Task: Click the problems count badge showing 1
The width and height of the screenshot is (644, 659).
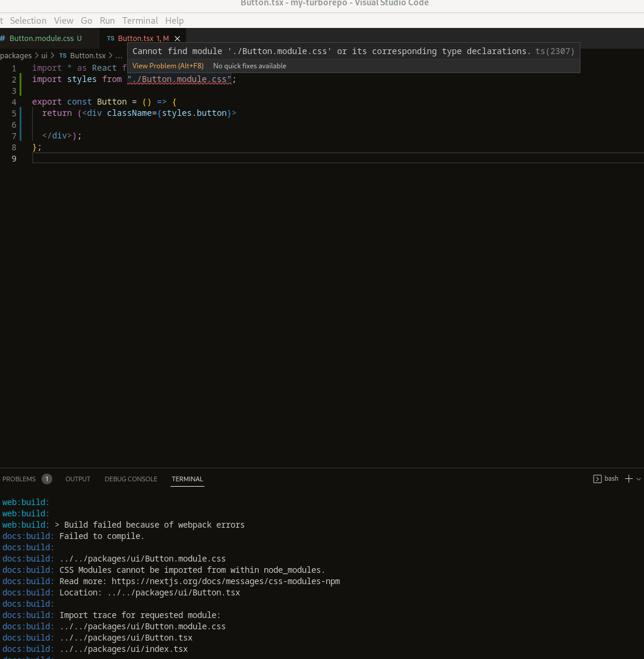Action: point(46,478)
